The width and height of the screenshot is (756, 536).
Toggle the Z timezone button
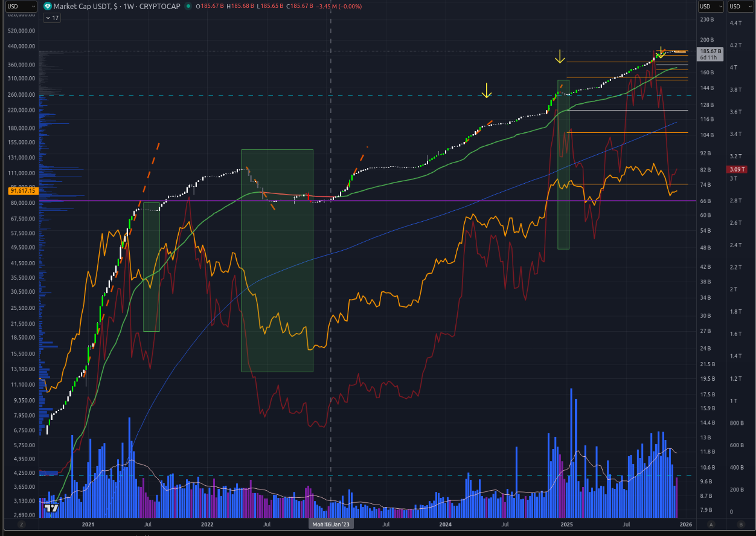tap(21, 525)
